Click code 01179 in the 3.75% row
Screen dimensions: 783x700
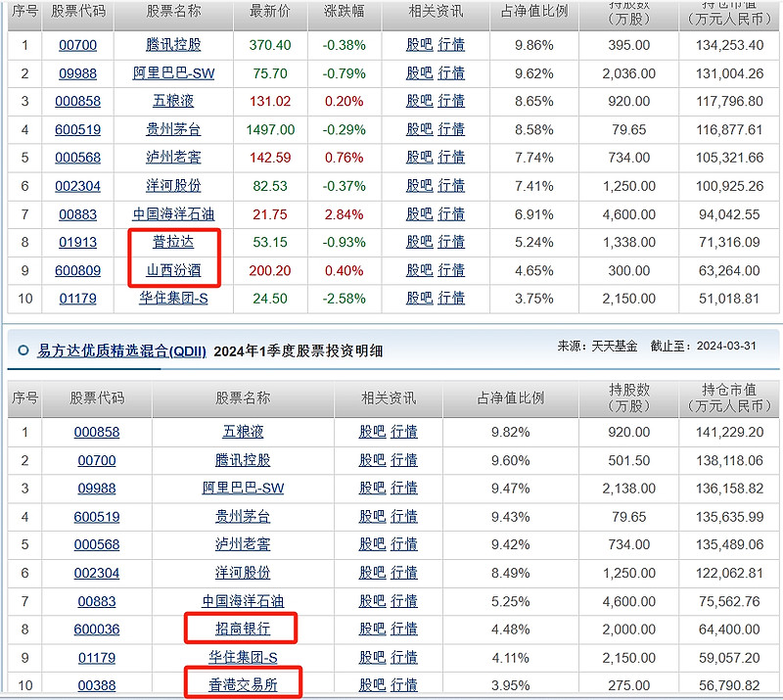click(78, 299)
